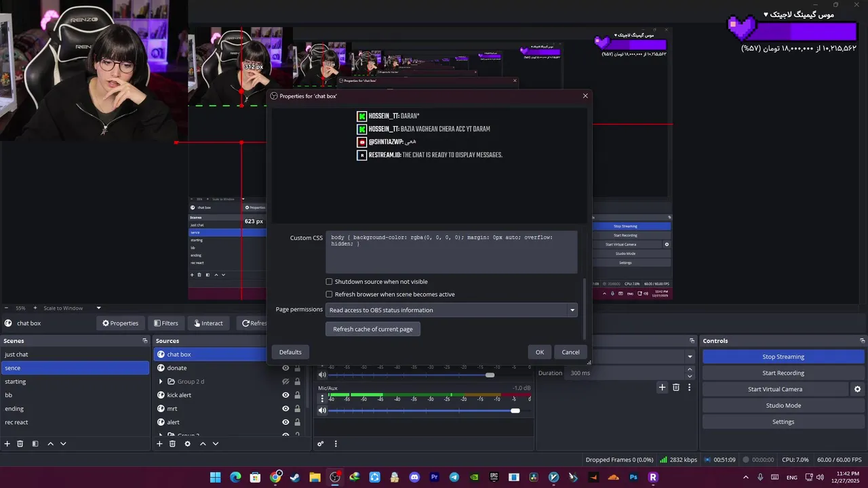Add a new source with plus icon
Screen dimensions: 868x488
click(x=159, y=444)
